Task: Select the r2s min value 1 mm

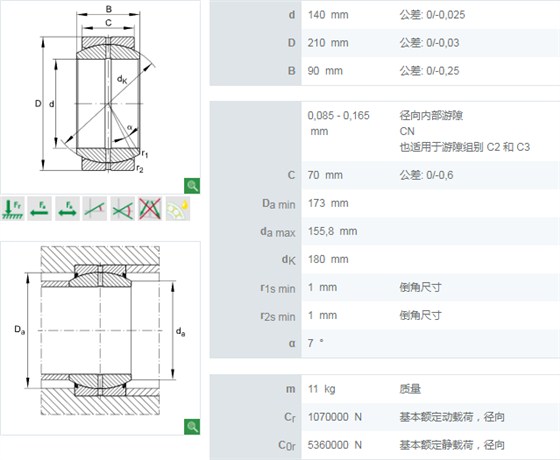Action: (322, 315)
